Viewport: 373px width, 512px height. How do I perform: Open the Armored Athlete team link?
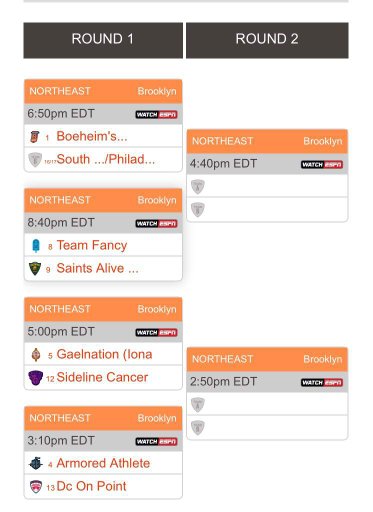tap(103, 463)
